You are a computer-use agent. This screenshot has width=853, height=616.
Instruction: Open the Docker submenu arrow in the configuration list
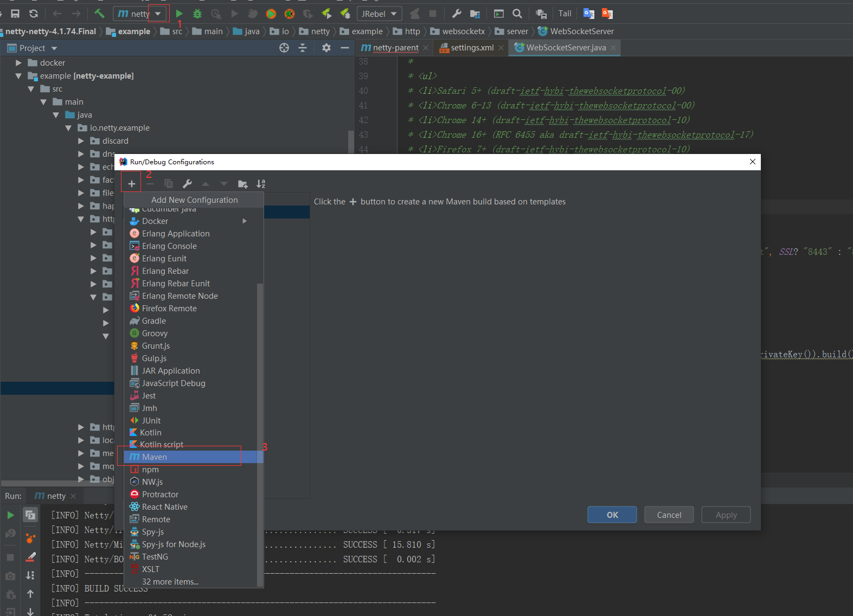click(x=245, y=221)
